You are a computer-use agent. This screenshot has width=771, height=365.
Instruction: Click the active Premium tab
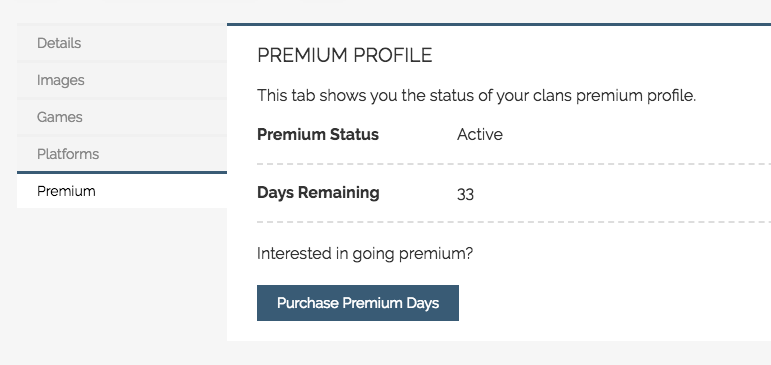point(122,191)
